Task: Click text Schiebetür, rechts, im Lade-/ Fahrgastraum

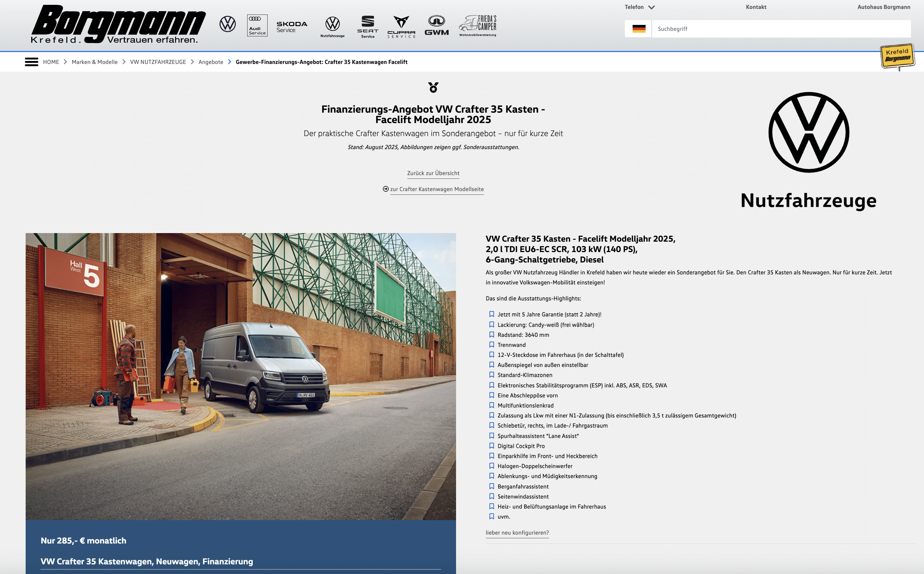Action: [x=552, y=426]
